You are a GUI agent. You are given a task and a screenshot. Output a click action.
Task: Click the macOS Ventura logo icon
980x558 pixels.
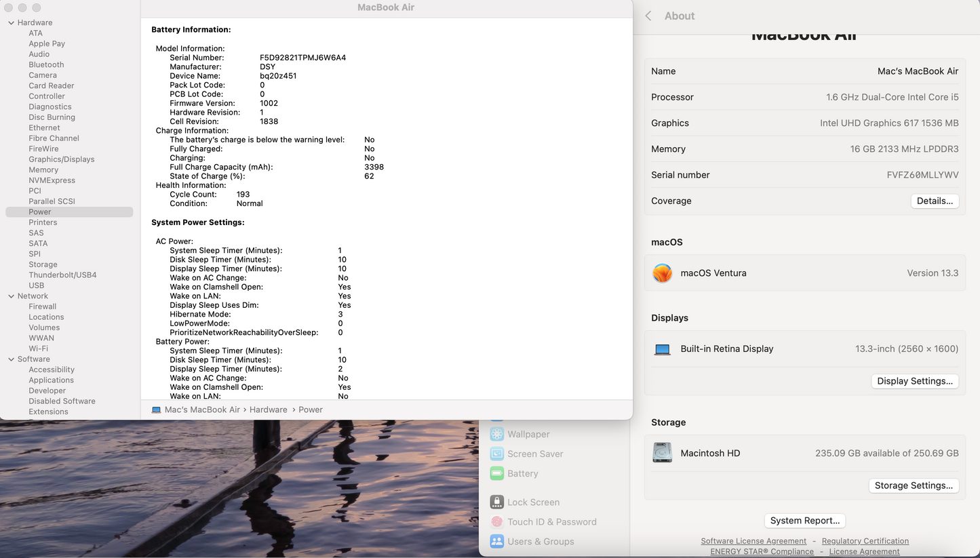coord(662,273)
